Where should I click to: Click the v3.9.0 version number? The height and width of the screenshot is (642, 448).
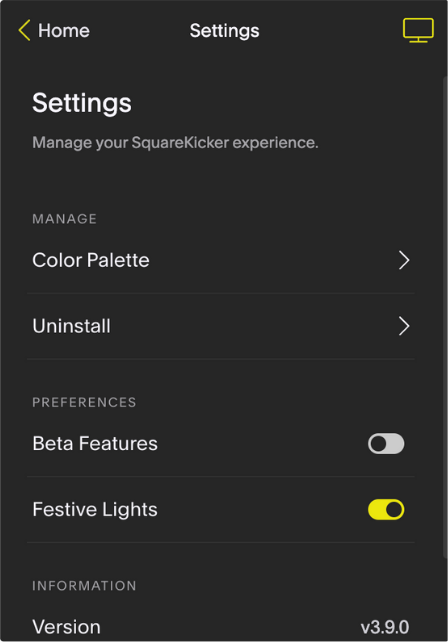pos(385,627)
